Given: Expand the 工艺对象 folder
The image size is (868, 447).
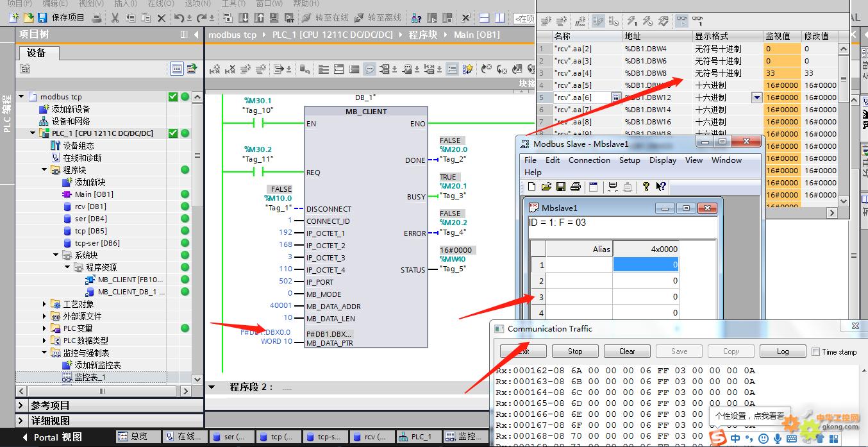Looking at the screenshot, I should (45, 304).
